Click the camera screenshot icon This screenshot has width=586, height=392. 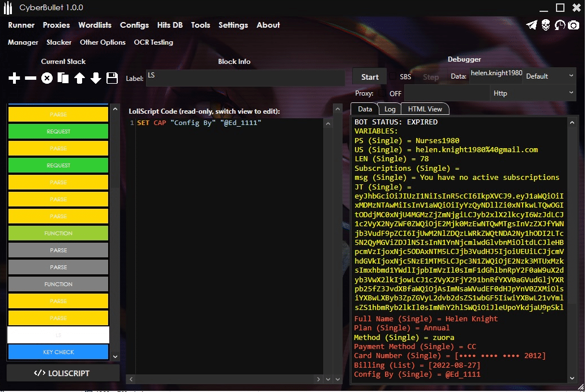[574, 25]
